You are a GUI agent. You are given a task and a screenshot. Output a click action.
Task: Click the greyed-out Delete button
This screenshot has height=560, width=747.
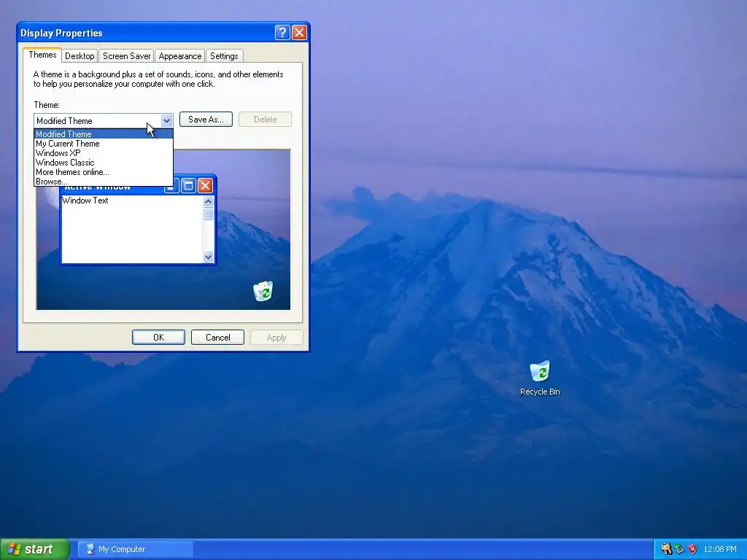265,120
